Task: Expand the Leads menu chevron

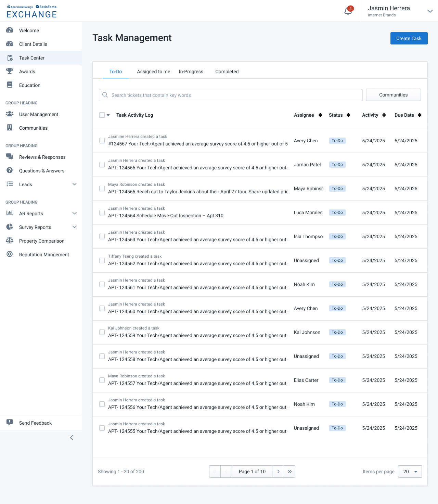Action: [75, 184]
